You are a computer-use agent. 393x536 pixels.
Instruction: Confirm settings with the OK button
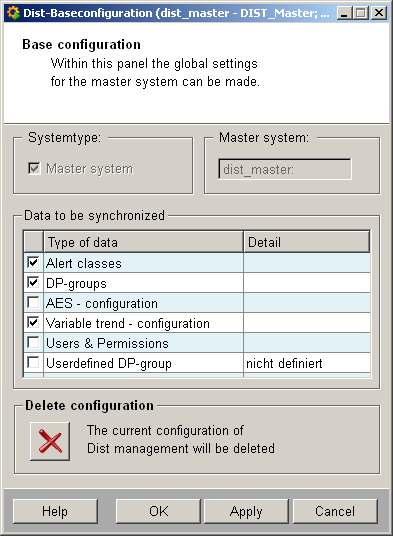(158, 511)
